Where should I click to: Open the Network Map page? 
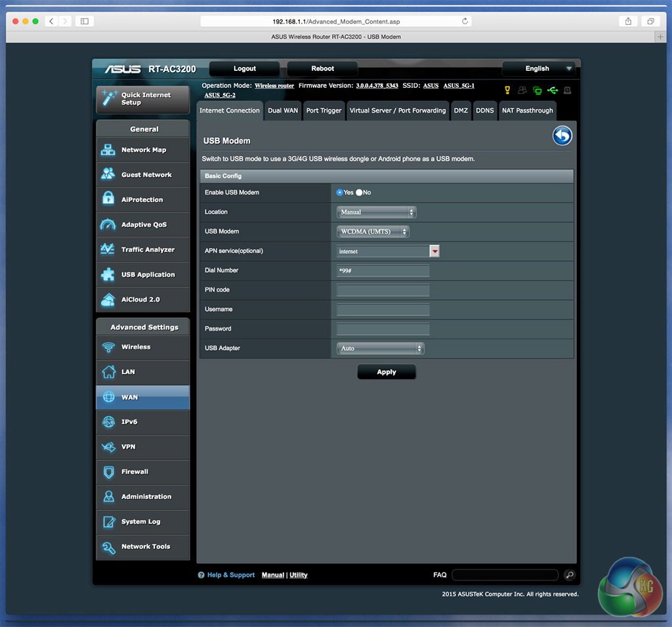click(142, 150)
